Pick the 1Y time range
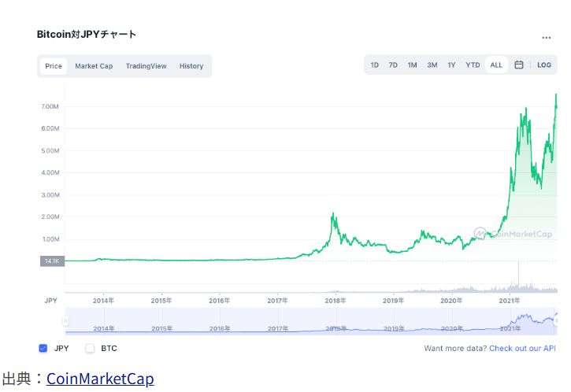571x392 pixels. pyautogui.click(x=451, y=65)
